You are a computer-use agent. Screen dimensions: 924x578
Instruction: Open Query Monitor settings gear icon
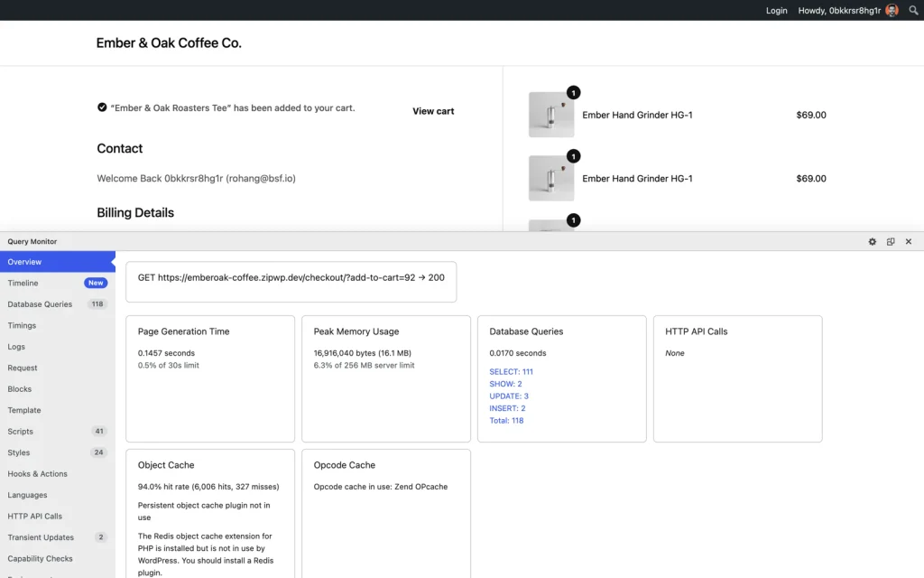pyautogui.click(x=873, y=242)
